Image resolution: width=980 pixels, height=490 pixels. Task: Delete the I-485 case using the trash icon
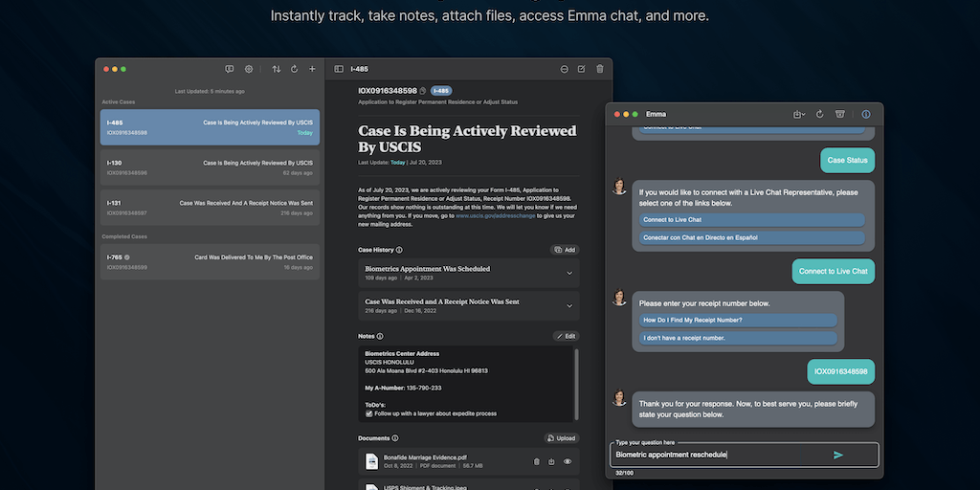tap(600, 69)
